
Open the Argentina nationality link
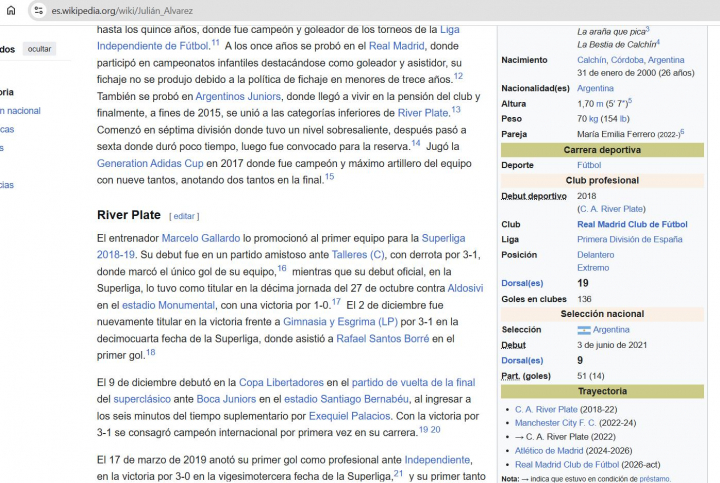pyautogui.click(x=595, y=88)
